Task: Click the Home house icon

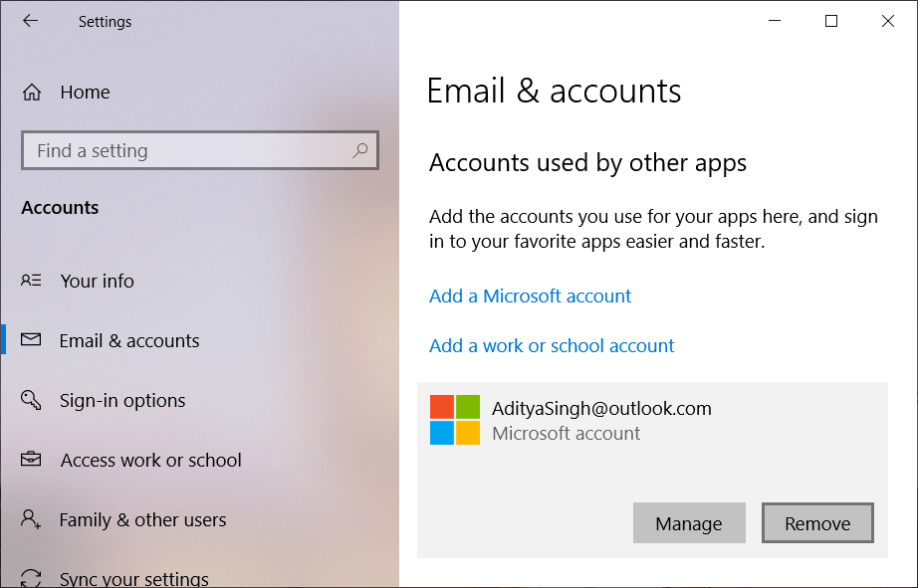Action: pyautogui.click(x=32, y=92)
